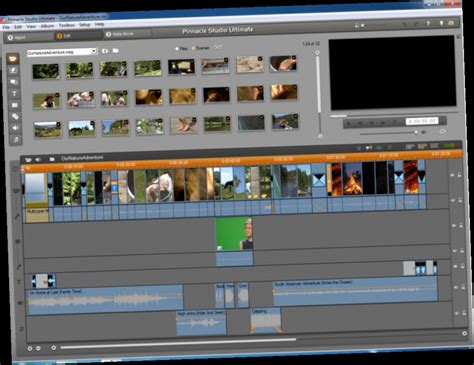Open the Setup menu

click(x=85, y=25)
